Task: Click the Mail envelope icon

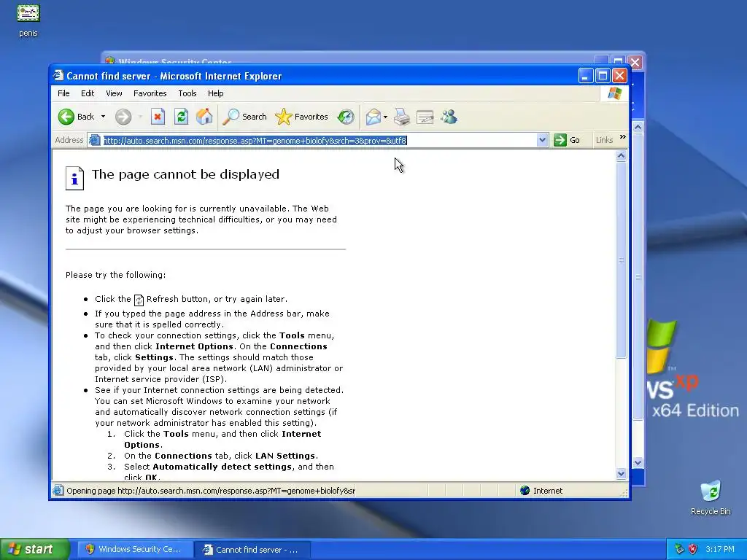Action: [x=373, y=117]
